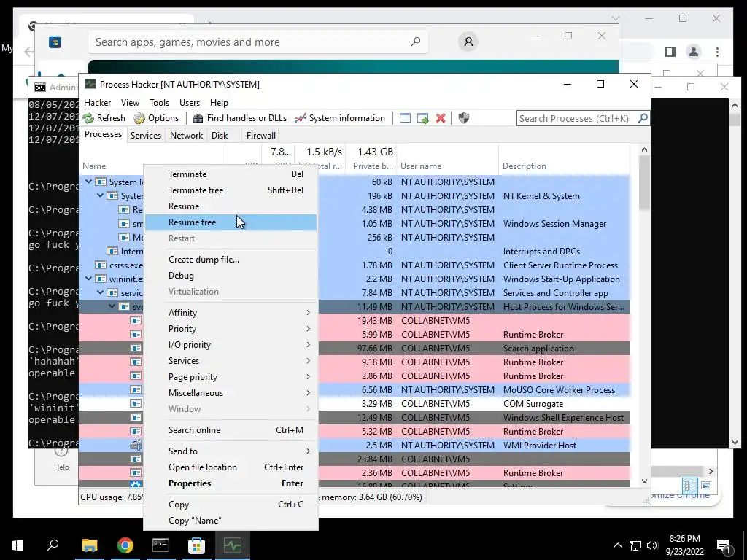Screen dimensions: 747x560
Task: Open the Chrome three-dot menu
Action: click(x=717, y=52)
